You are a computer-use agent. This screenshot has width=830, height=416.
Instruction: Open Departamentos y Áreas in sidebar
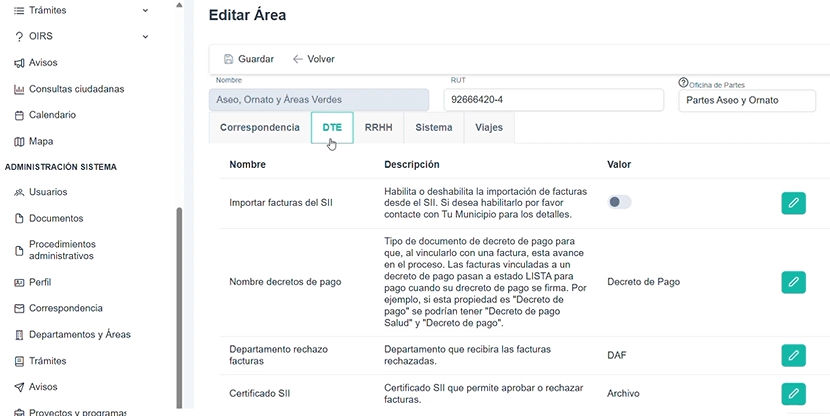tap(79, 335)
